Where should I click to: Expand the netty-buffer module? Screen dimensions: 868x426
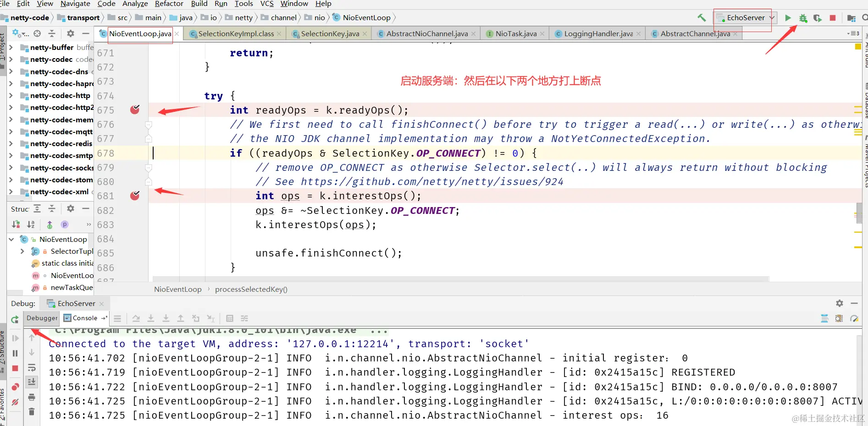(x=11, y=47)
